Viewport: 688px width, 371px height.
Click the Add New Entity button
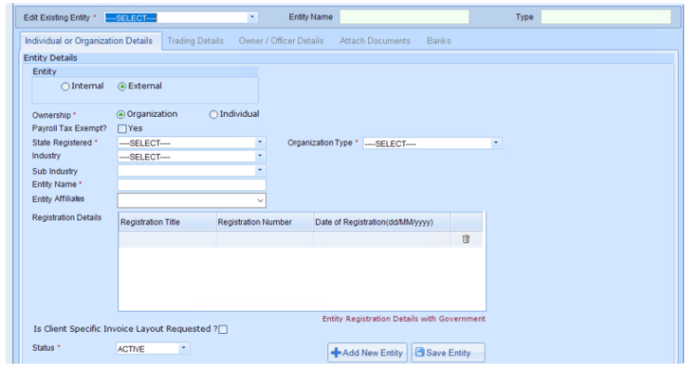367,353
